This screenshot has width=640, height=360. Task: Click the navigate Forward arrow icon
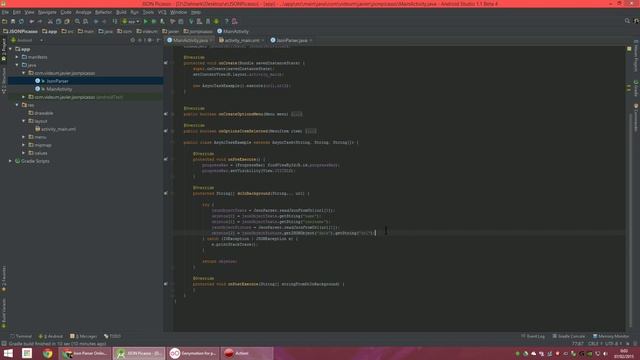tap(104, 21)
